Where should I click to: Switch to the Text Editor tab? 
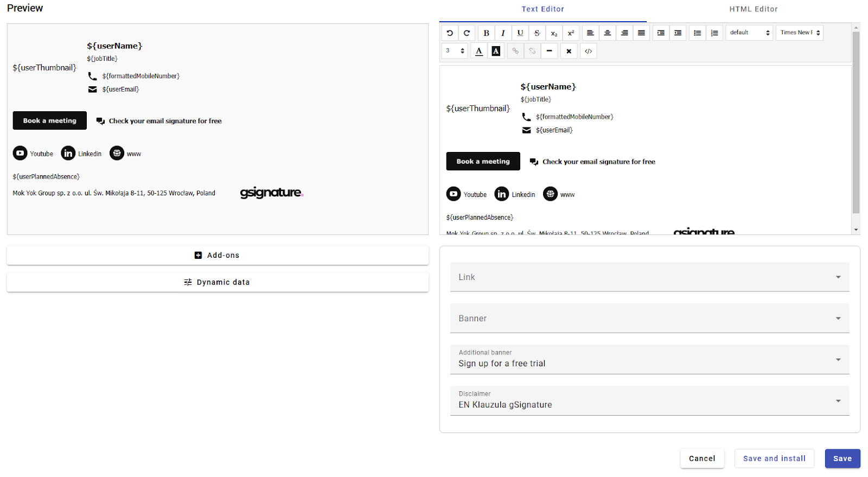(x=542, y=9)
